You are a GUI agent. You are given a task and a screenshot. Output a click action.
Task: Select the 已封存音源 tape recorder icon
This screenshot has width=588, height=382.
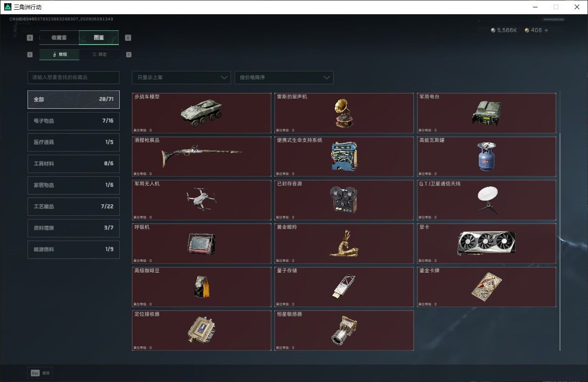pos(344,200)
